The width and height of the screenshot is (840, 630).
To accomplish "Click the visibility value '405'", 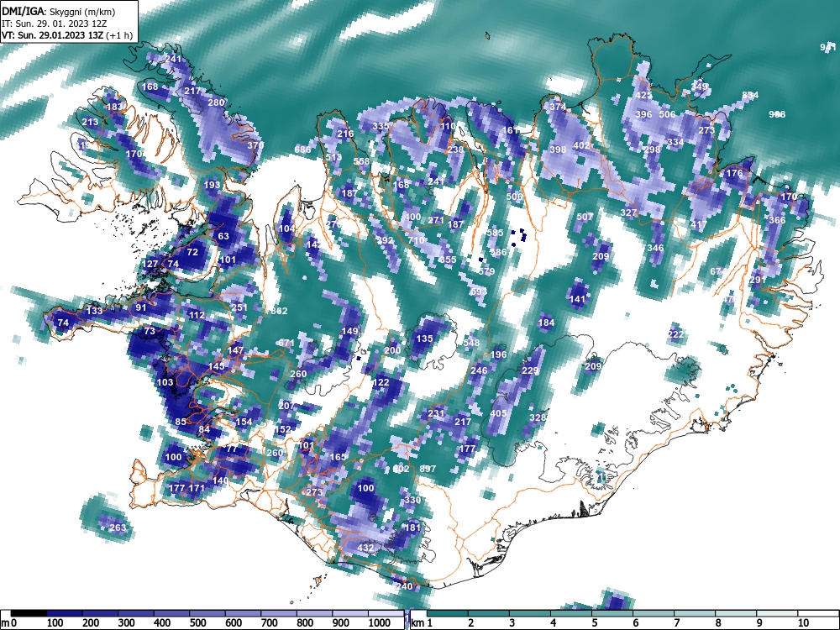I will 498,413.
